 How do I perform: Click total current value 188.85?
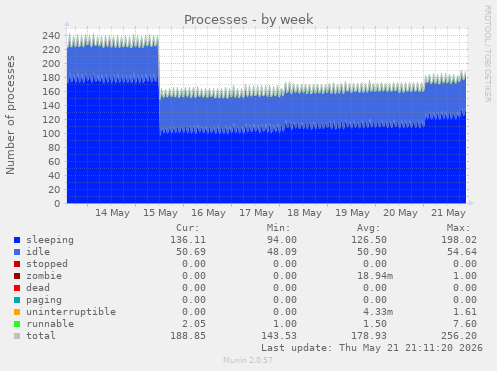tap(188, 336)
